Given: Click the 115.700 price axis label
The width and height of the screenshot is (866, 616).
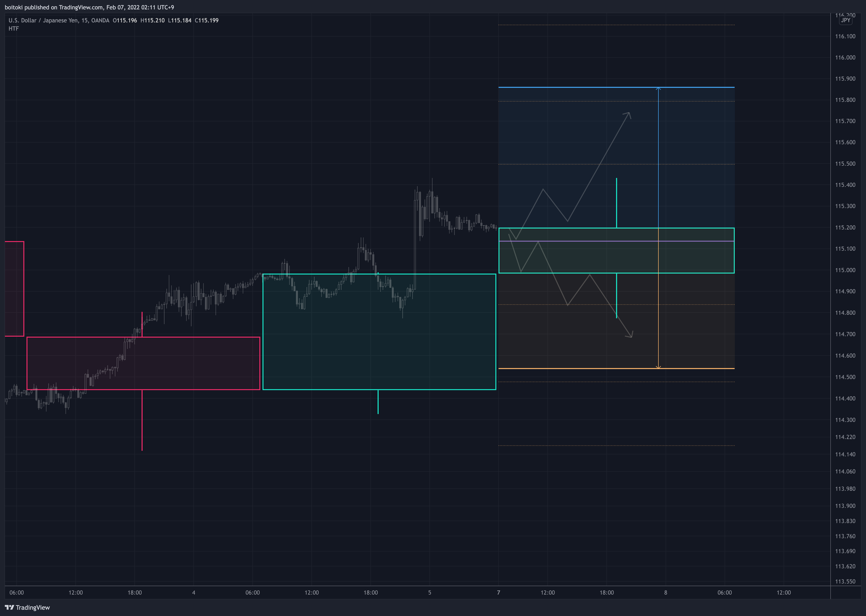Looking at the screenshot, I should point(845,121).
